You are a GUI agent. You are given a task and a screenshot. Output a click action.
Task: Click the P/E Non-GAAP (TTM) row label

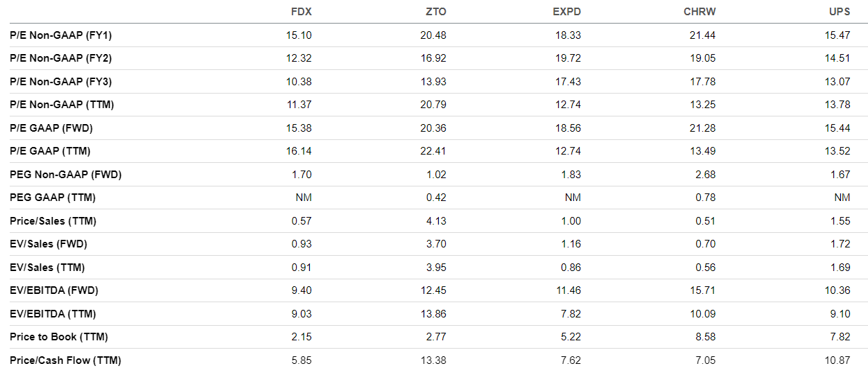point(62,105)
